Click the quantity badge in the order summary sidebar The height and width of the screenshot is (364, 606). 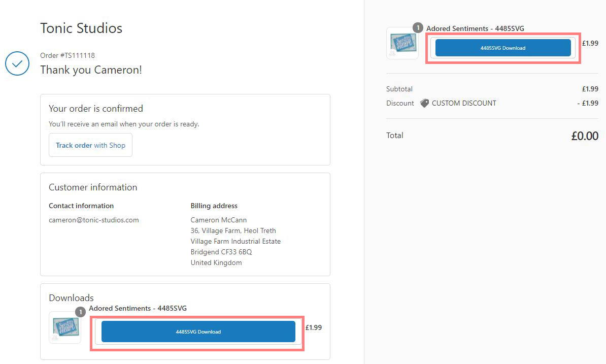[418, 28]
